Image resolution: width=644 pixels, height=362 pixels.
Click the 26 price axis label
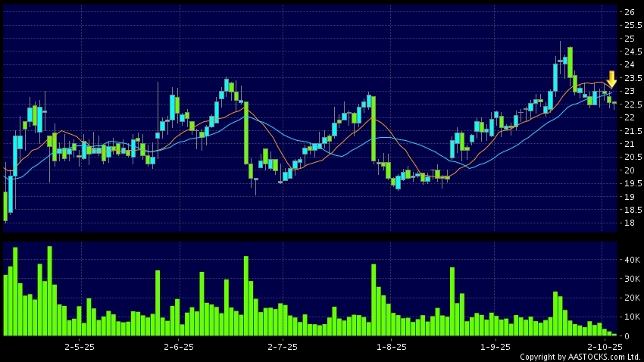(x=630, y=12)
